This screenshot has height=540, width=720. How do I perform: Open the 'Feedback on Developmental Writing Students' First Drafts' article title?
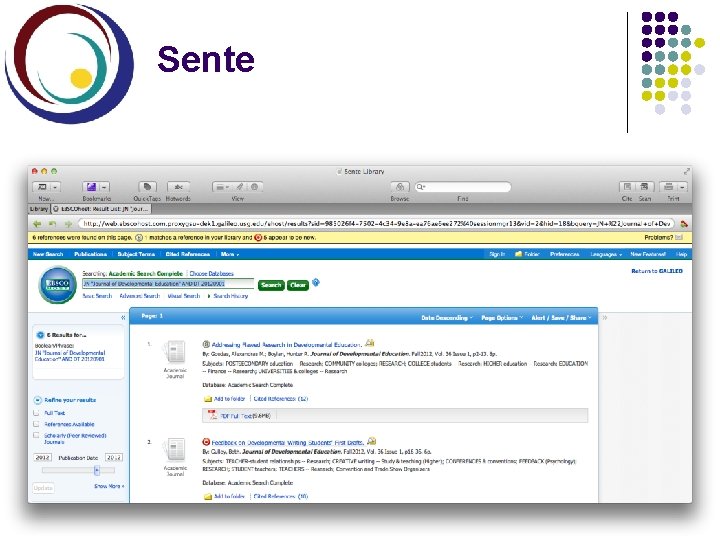(287, 443)
